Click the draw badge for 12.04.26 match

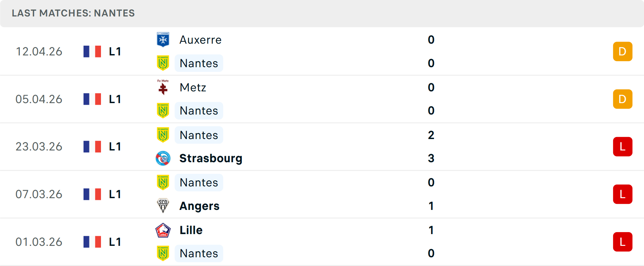coord(623,51)
